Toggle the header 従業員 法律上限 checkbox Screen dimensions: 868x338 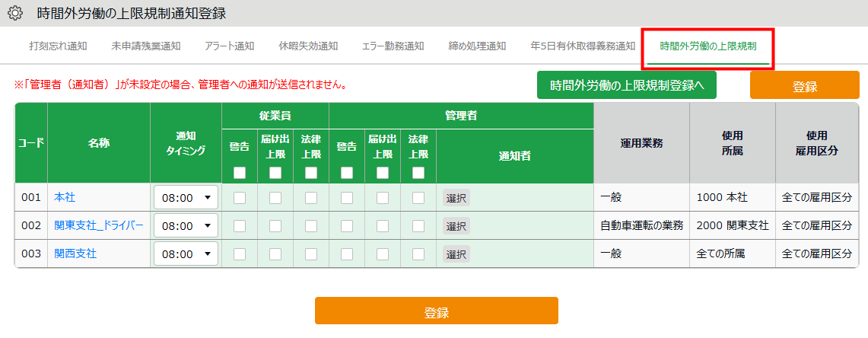[x=311, y=173]
